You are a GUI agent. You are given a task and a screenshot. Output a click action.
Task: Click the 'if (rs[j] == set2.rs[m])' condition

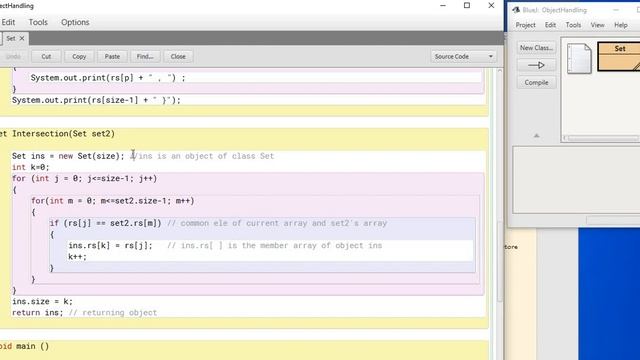pos(105,223)
